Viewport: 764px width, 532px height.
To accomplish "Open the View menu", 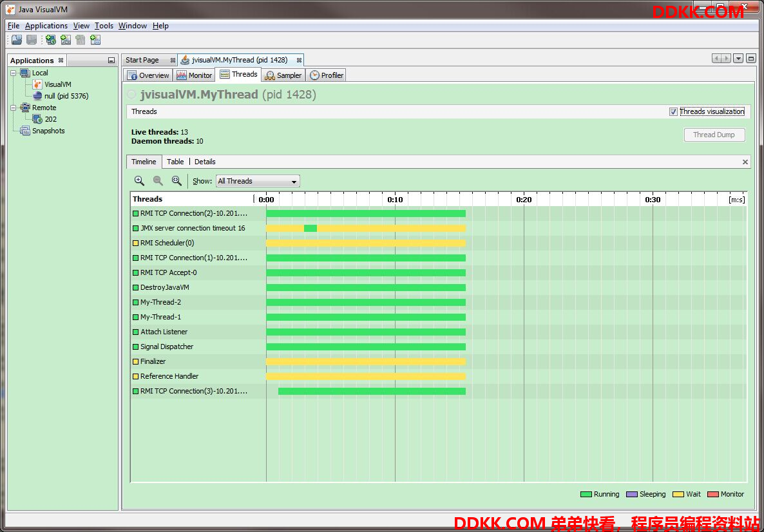I will click(x=81, y=26).
